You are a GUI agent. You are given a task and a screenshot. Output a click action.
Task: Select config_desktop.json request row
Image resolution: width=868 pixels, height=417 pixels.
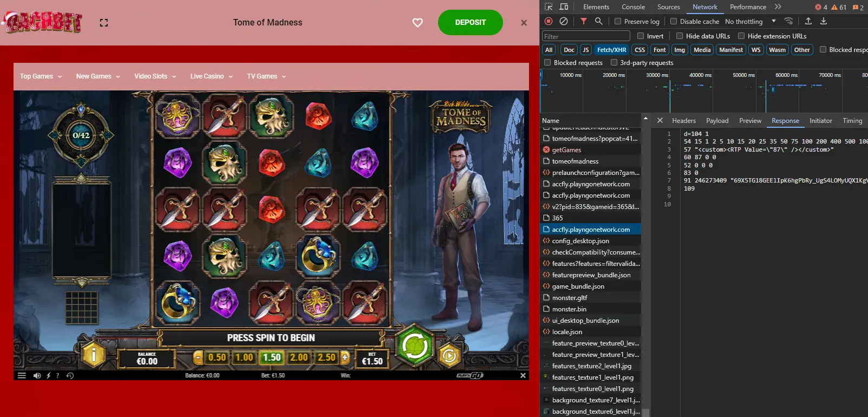coord(591,241)
